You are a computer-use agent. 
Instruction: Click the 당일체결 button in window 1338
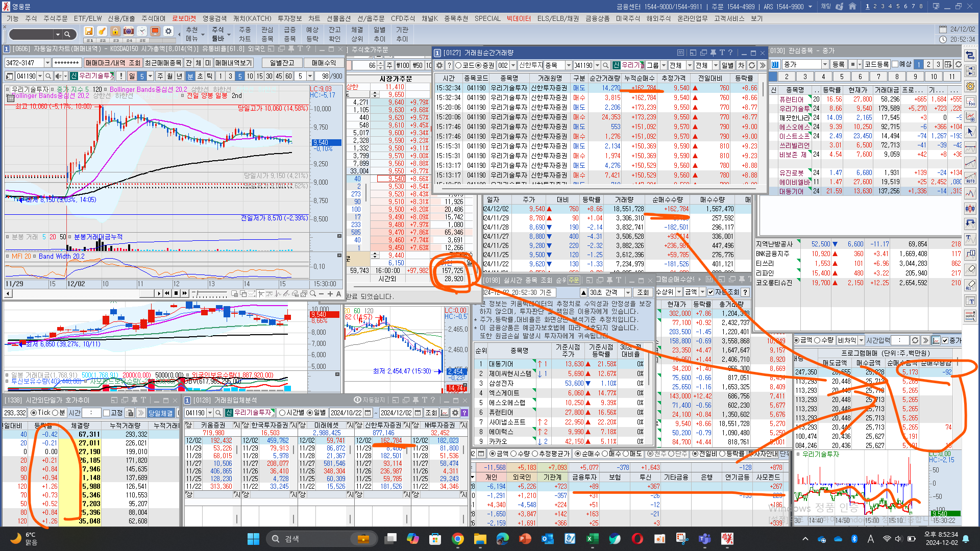tap(160, 413)
